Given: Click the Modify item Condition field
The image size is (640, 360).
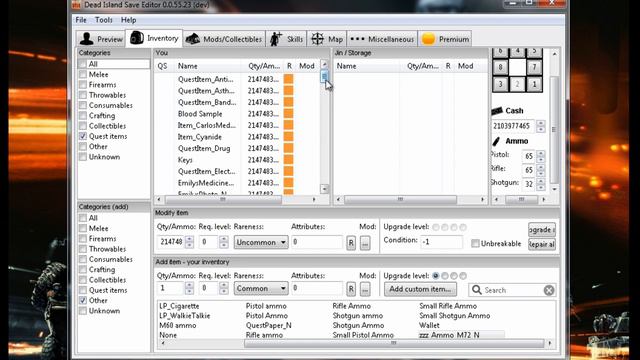Looking at the screenshot, I should (442, 242).
